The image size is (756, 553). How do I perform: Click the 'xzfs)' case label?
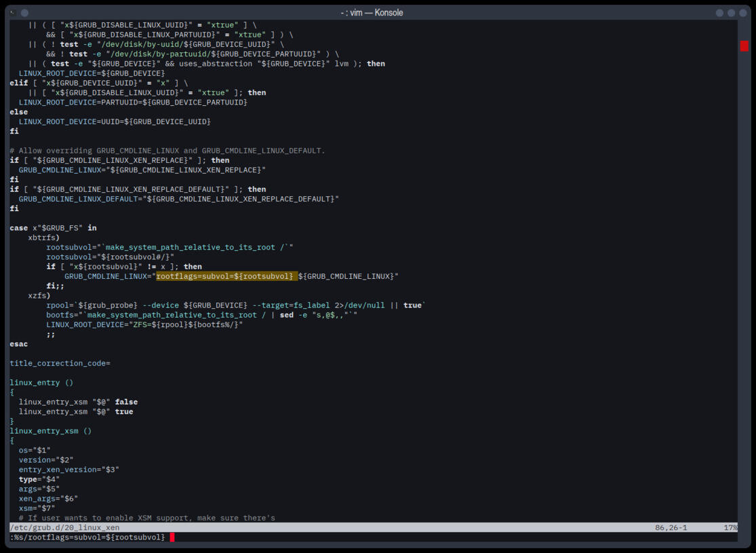click(39, 295)
